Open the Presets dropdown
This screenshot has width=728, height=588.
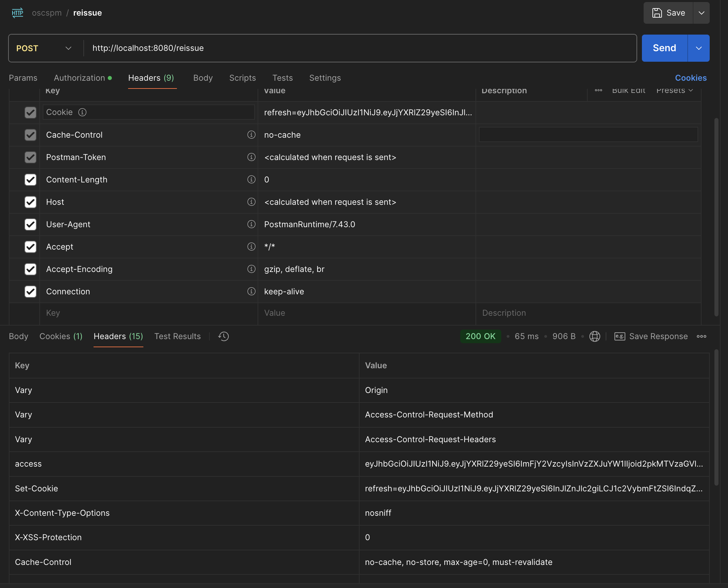tap(674, 91)
